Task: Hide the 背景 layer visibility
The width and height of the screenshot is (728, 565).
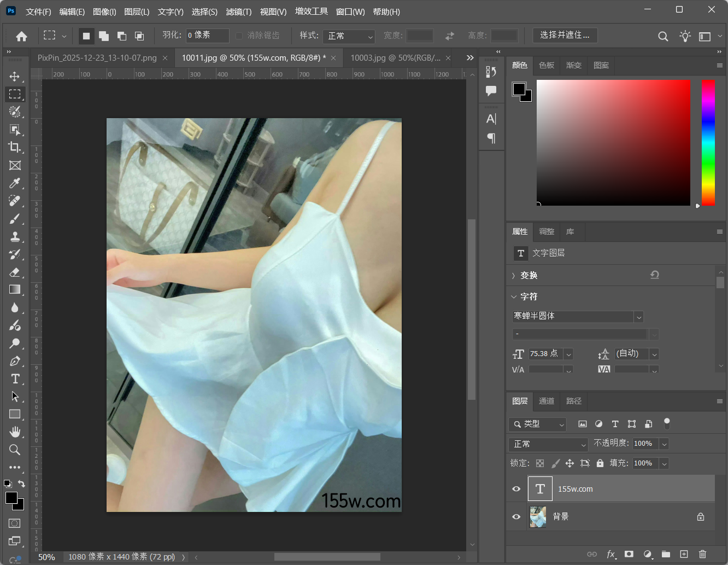Action: point(516,516)
